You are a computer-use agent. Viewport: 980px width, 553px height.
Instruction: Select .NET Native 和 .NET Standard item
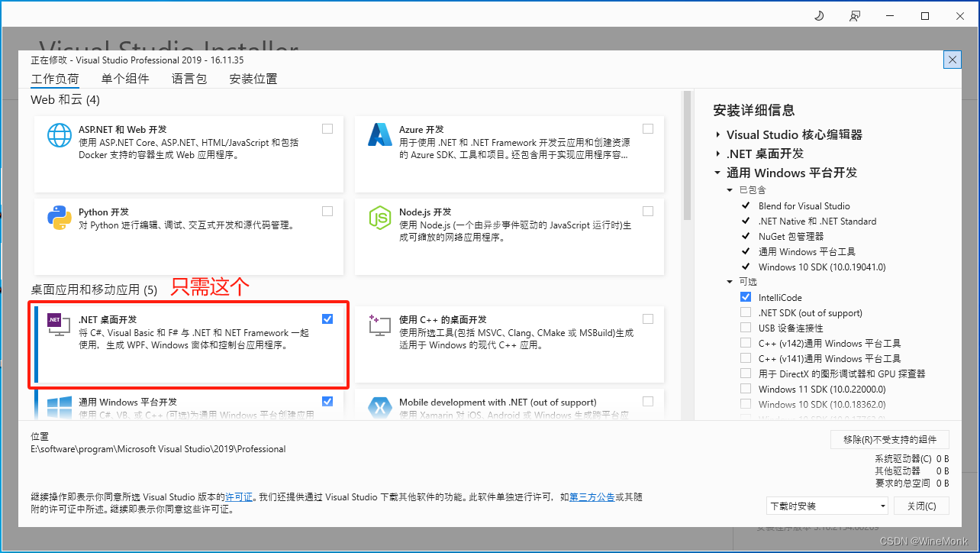click(817, 221)
